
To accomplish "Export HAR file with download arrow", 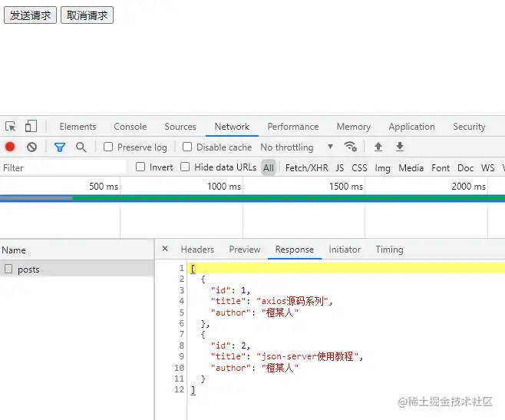I will (x=400, y=147).
